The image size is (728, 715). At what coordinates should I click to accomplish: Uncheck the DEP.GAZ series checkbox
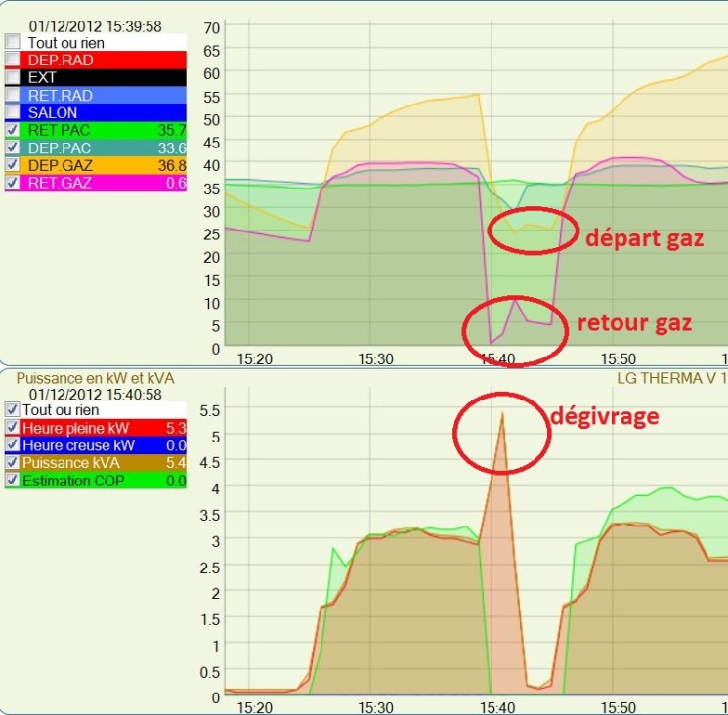[12, 165]
